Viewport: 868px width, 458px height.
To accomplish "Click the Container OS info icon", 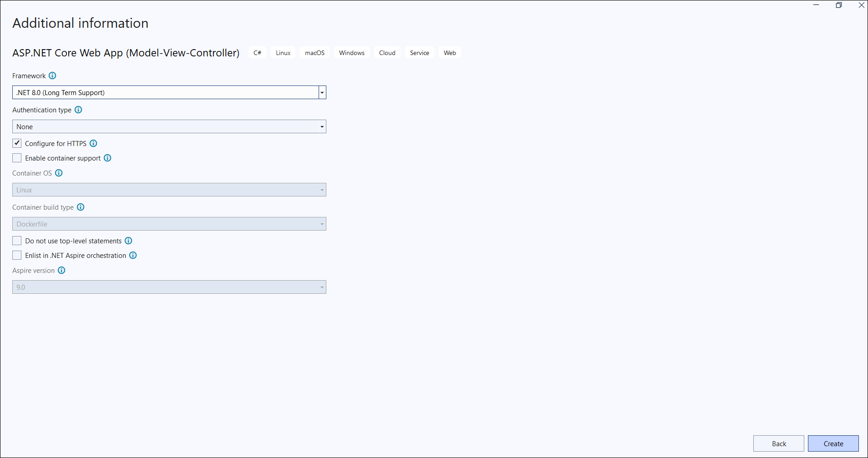I will 59,173.
